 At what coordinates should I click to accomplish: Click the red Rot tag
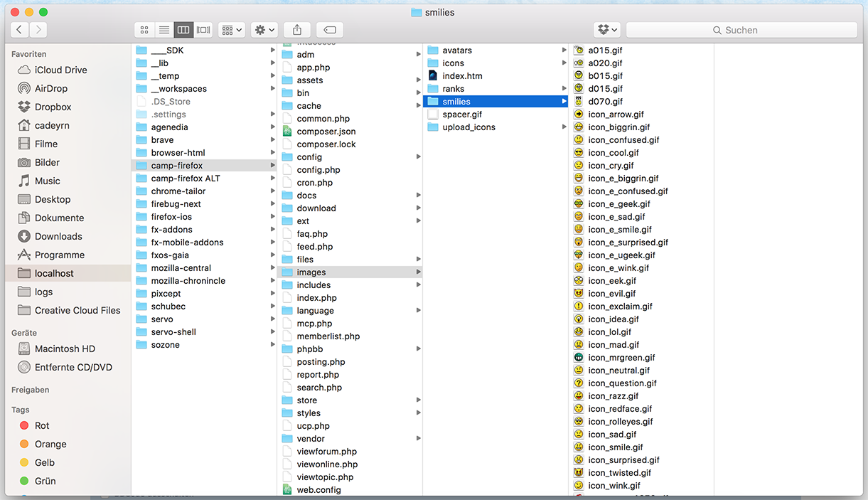click(42, 425)
